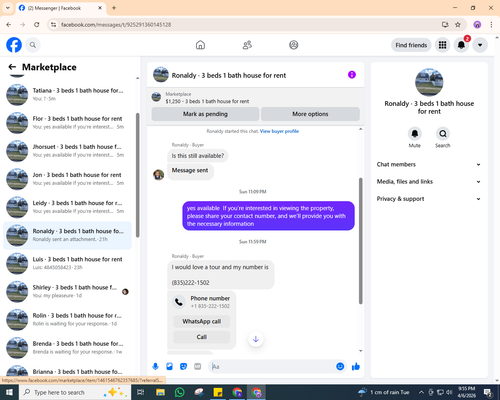This screenshot has width=500, height=400.
Task: Open the View buyer profile link
Action: tap(279, 131)
